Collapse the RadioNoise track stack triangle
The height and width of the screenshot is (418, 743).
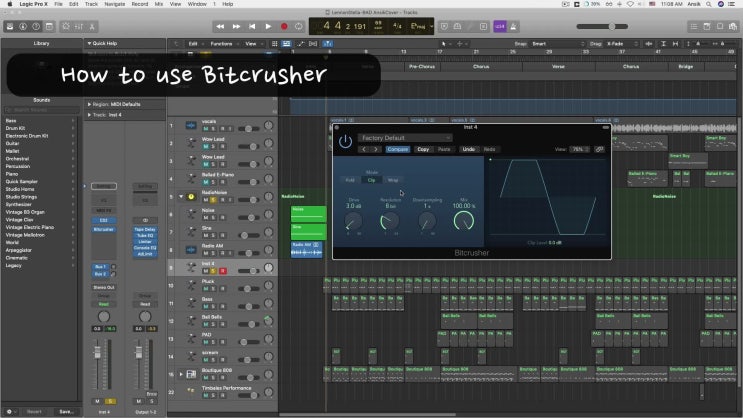(181, 196)
